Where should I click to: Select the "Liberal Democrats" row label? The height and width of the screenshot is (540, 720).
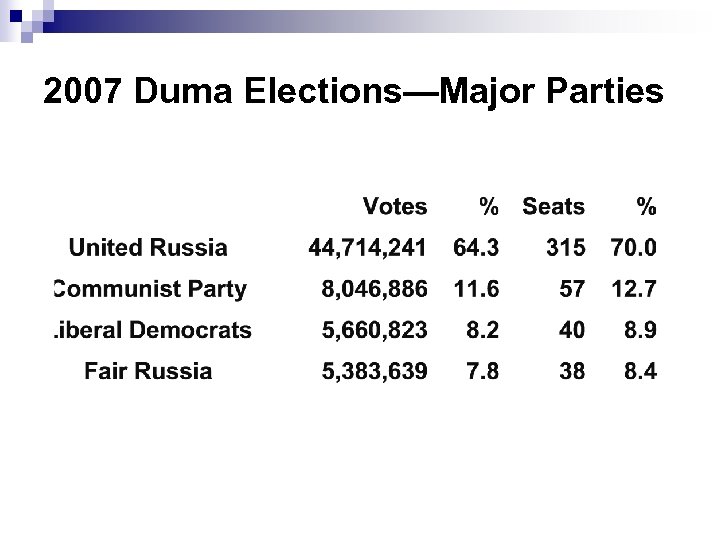152,330
